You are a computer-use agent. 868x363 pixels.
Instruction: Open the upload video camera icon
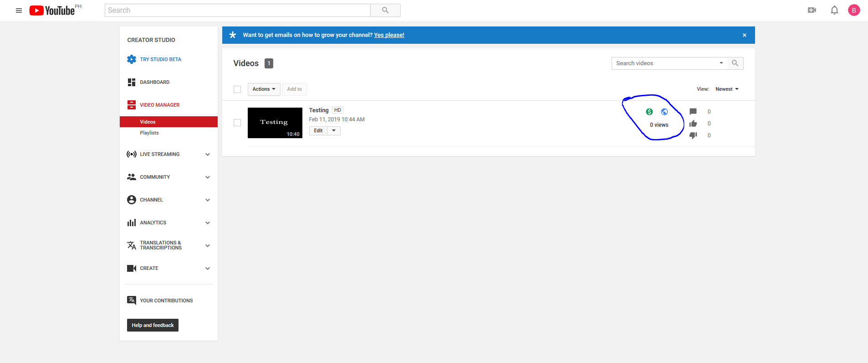(x=812, y=10)
